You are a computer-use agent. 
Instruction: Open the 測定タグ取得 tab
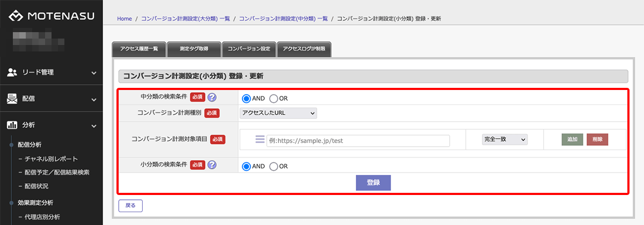pos(194,49)
